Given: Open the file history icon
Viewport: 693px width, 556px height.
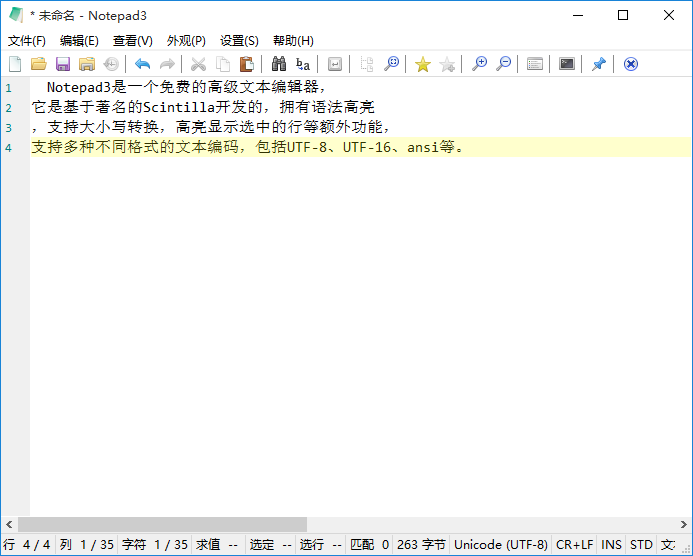Looking at the screenshot, I should coord(111,64).
